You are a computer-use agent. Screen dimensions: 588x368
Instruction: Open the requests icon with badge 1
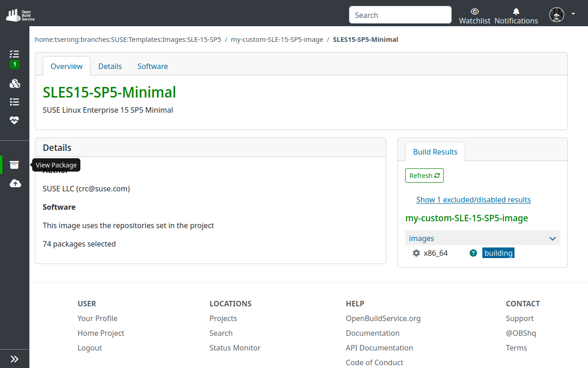pos(14,54)
